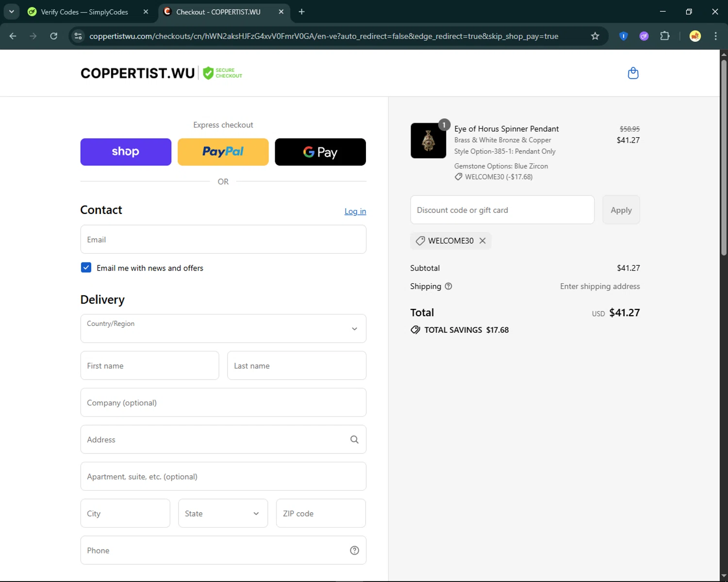
Task: Click the Shipping info question mark icon
Action: click(x=448, y=286)
